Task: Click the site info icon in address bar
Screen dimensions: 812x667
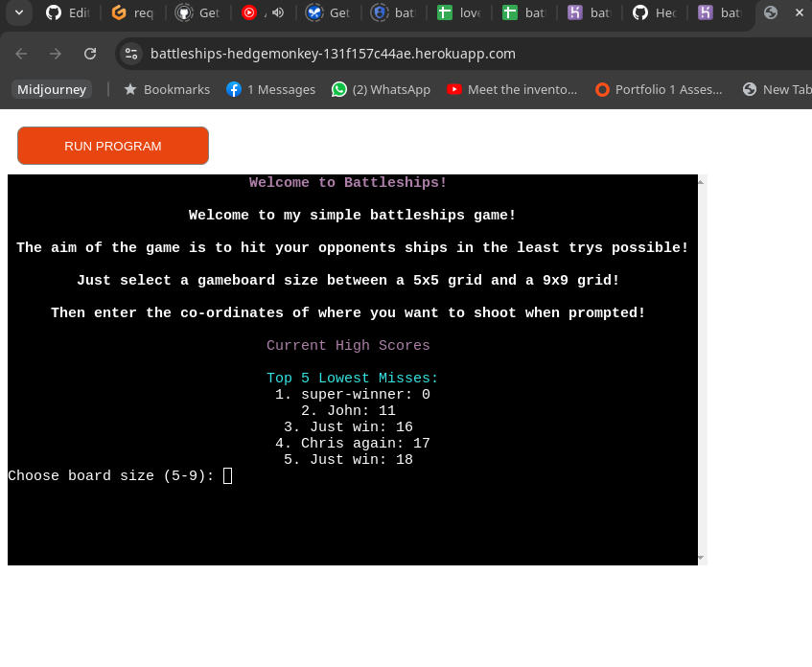Action: pos(130,54)
